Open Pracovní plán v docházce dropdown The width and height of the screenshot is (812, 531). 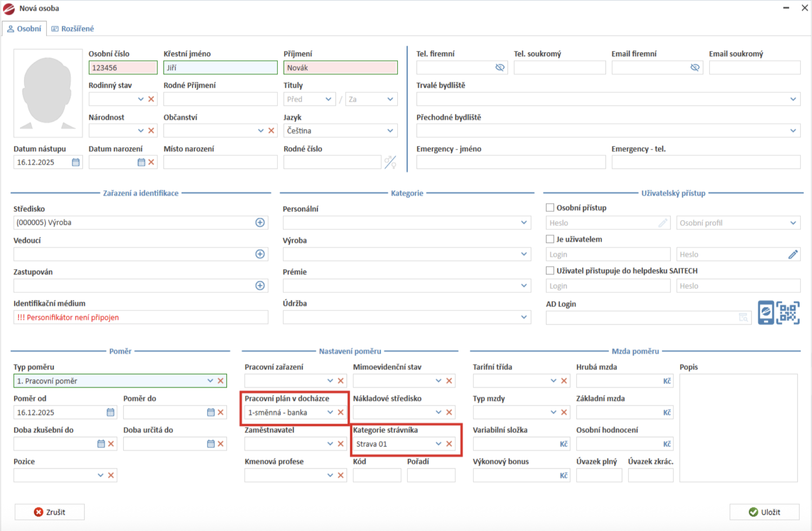click(x=330, y=413)
